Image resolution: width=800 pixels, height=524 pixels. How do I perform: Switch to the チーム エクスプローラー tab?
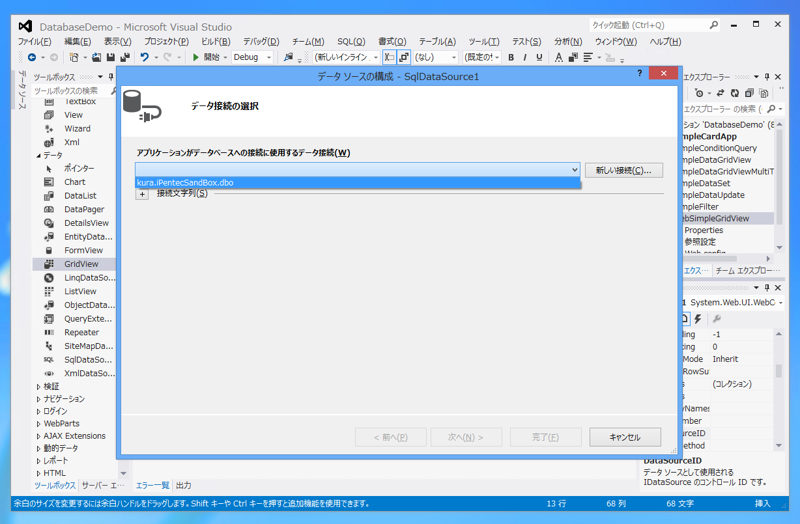(747, 270)
